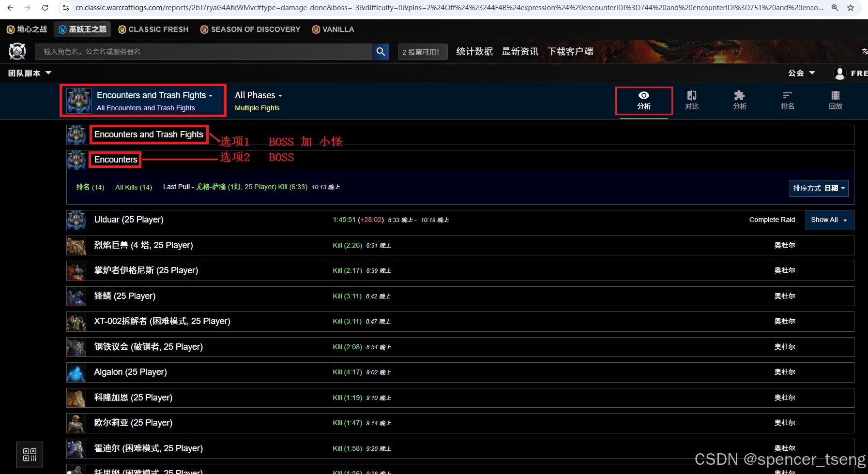Open the Warcraft Logs home logo
Image resolution: width=868 pixels, height=474 pixels.
point(17,51)
